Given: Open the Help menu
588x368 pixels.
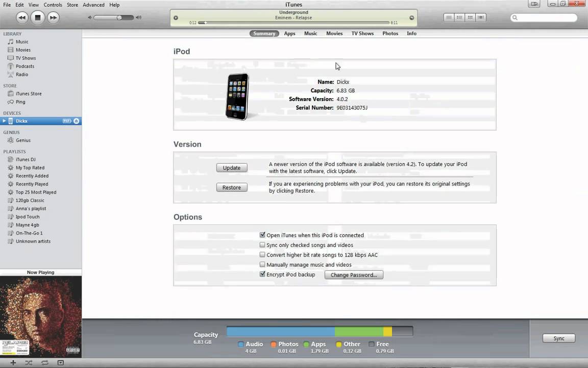Looking at the screenshot, I should (x=114, y=5).
